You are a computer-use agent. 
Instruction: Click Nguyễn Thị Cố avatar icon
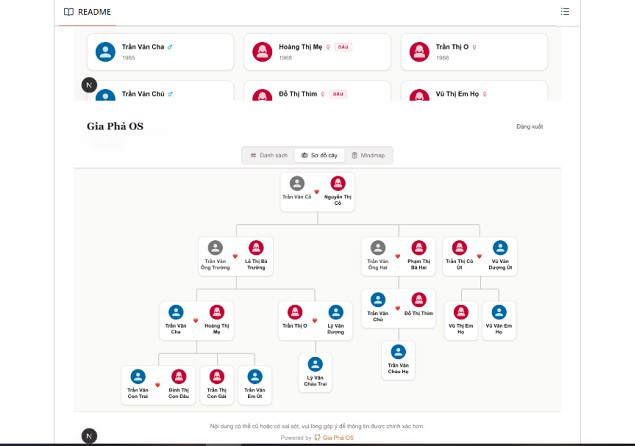[x=338, y=184]
